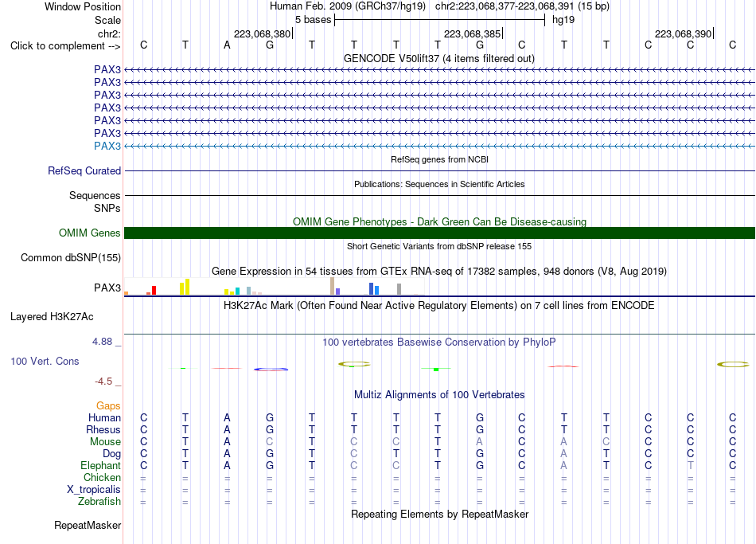Click the dark green OMIM gene bar
Image resolution: width=756 pixels, height=544 pixels.
click(x=439, y=233)
